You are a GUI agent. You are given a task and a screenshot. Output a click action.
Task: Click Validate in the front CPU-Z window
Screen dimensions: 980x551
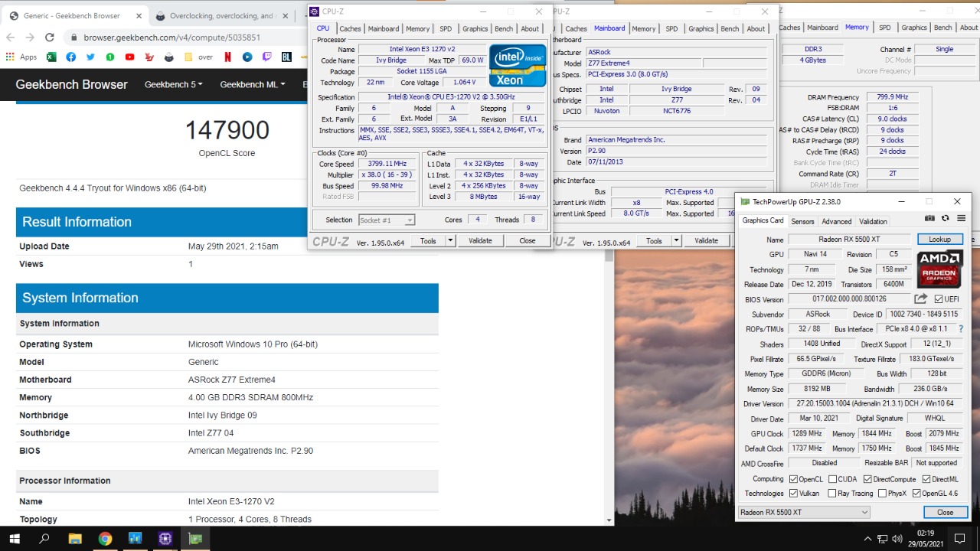(480, 240)
